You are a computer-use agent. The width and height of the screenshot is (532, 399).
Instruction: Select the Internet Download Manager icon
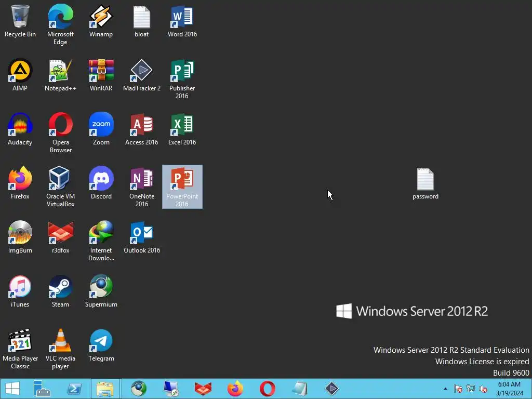[101, 241]
